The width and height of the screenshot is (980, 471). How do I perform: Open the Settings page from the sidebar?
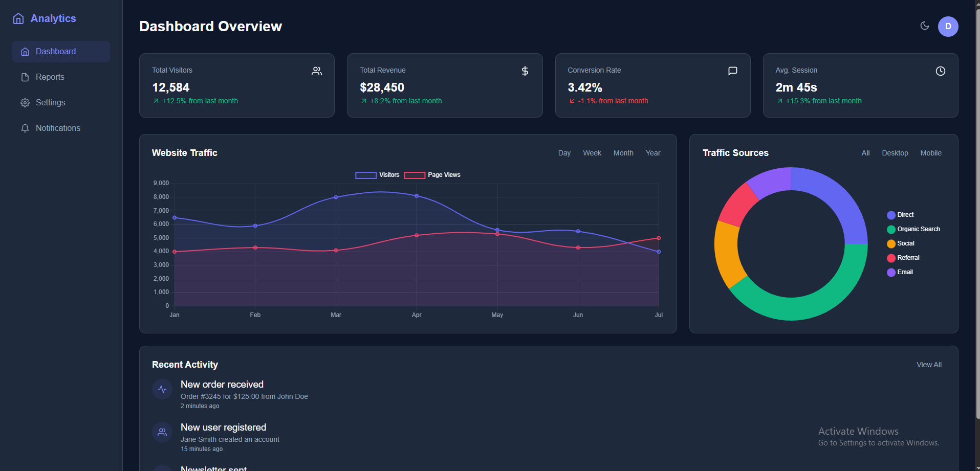(x=50, y=102)
